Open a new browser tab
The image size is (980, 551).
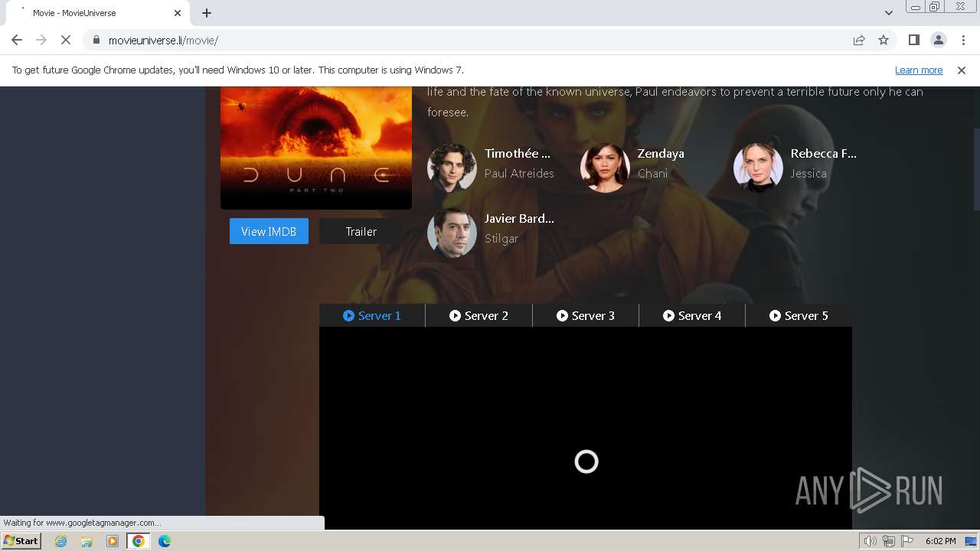pyautogui.click(x=207, y=13)
